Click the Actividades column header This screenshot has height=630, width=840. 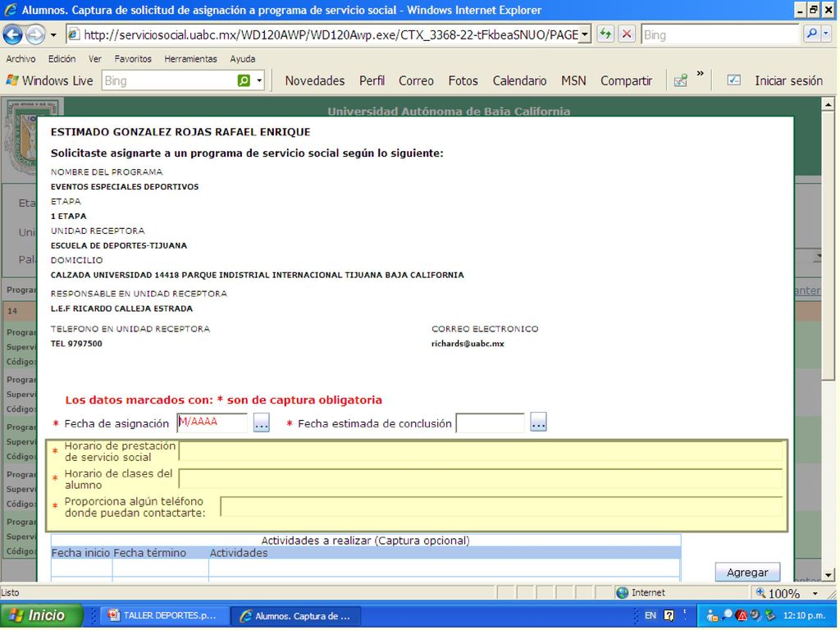pyautogui.click(x=239, y=553)
